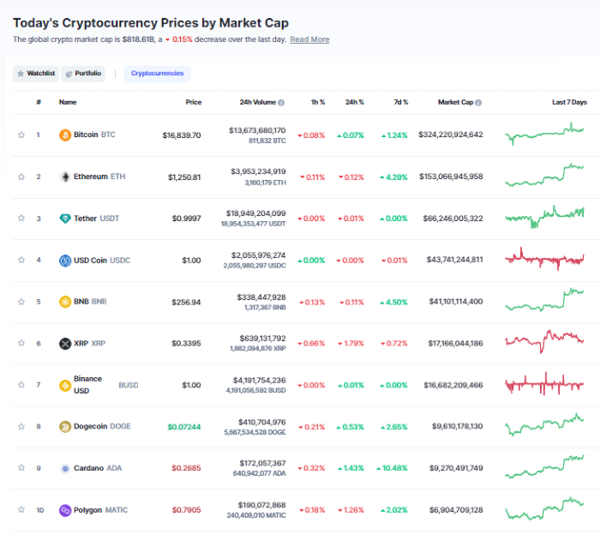Open Dogecoin's last 7 days chart

coord(545,425)
